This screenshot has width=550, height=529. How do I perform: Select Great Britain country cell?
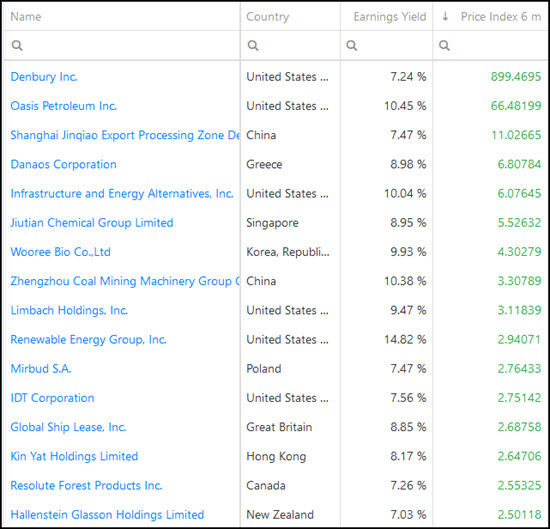click(x=279, y=427)
